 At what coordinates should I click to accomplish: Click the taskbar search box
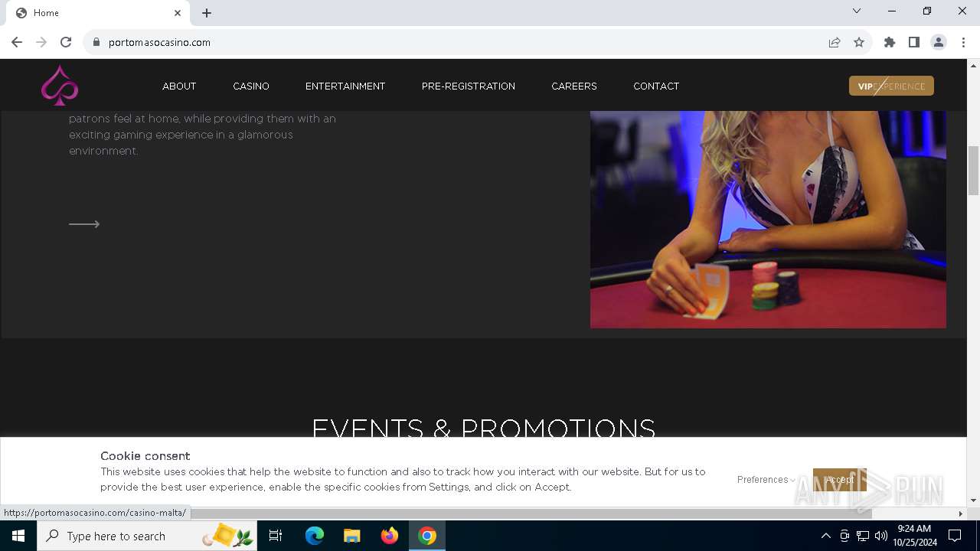pyautogui.click(x=147, y=536)
